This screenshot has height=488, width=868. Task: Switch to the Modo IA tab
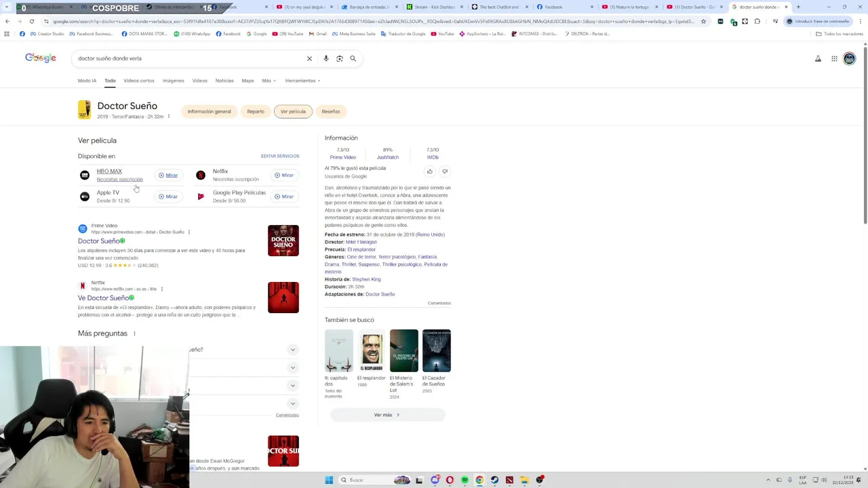[x=87, y=81]
